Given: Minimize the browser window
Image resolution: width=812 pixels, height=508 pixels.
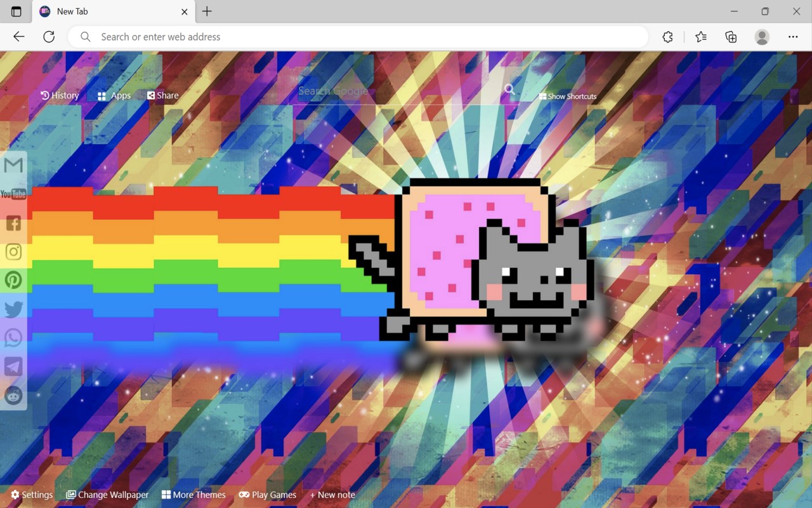Looking at the screenshot, I should 734,11.
